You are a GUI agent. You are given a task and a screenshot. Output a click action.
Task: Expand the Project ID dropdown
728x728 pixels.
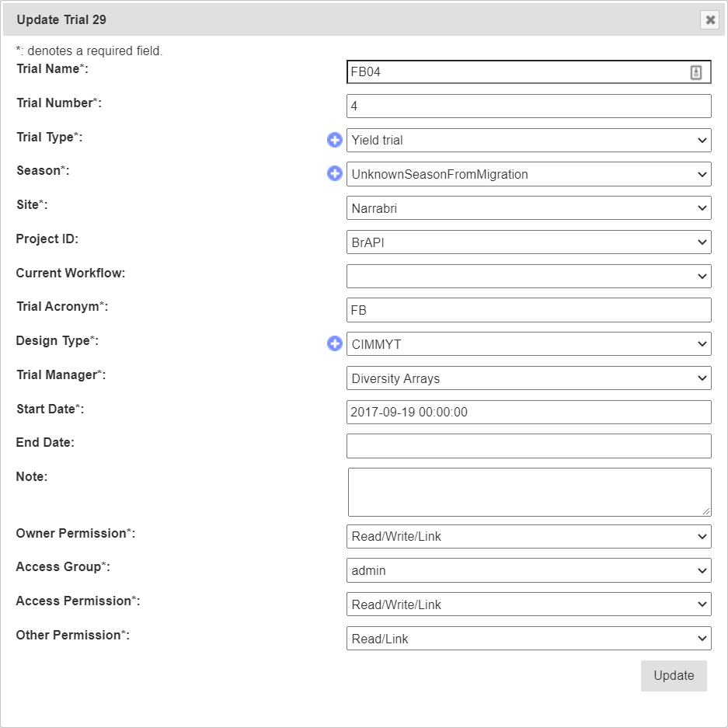click(528, 242)
